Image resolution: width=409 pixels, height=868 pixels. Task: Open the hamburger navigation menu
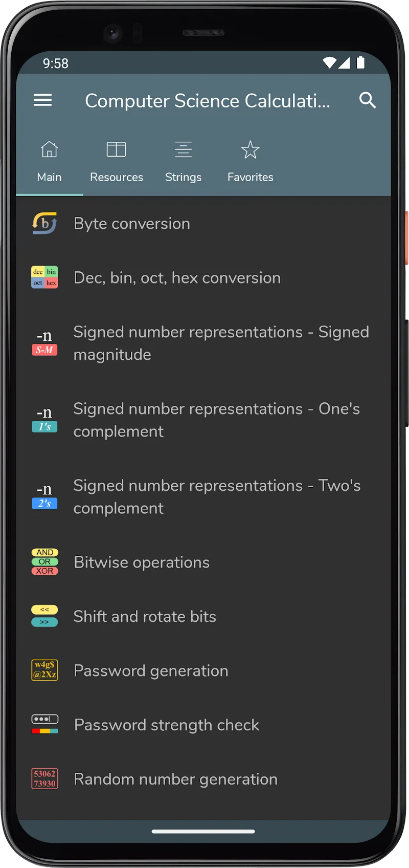pyautogui.click(x=43, y=100)
